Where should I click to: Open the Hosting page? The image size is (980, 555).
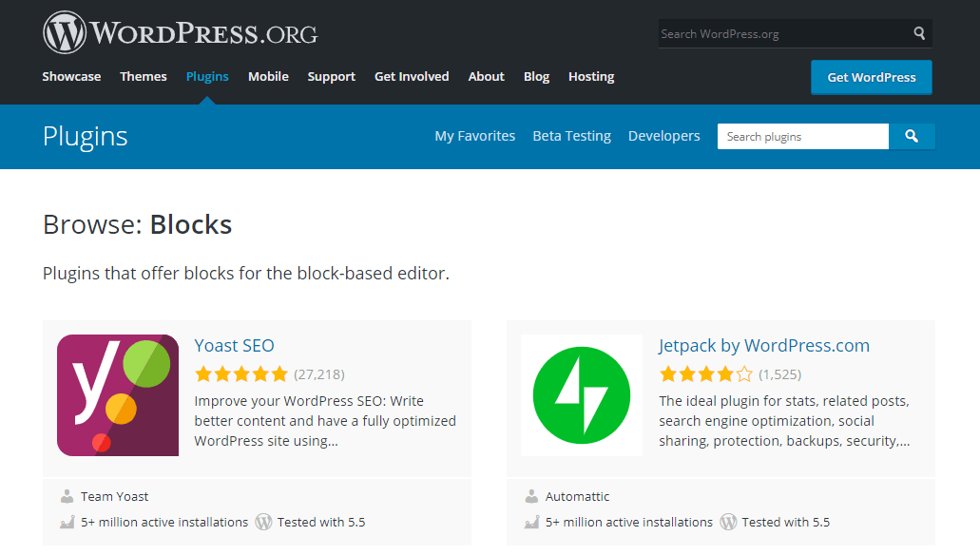591,76
